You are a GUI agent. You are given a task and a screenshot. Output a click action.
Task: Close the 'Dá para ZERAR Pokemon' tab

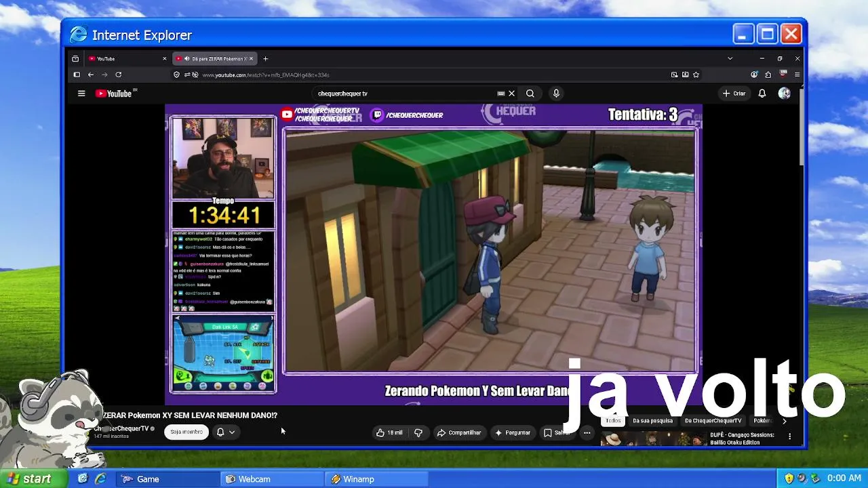pos(252,59)
